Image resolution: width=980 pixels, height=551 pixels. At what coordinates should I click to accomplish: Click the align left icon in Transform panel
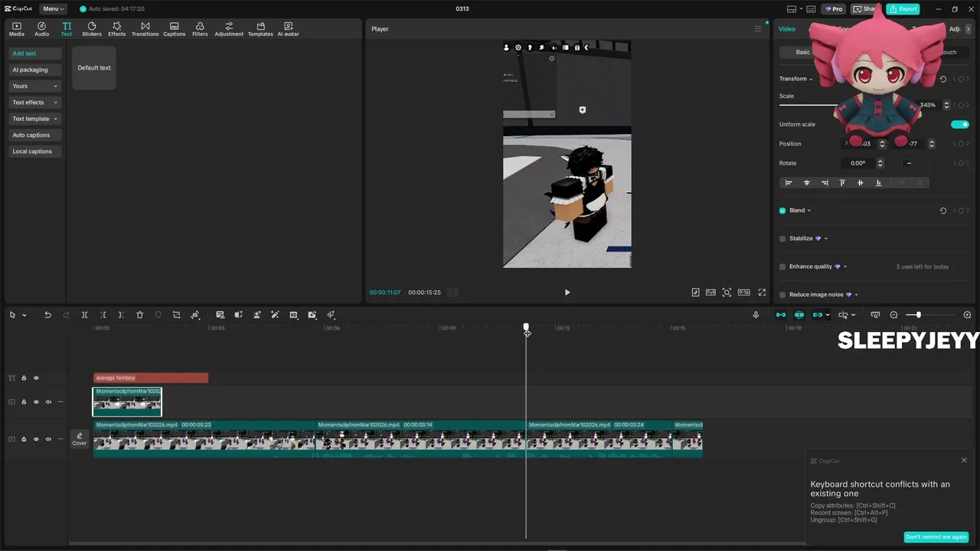tap(789, 183)
